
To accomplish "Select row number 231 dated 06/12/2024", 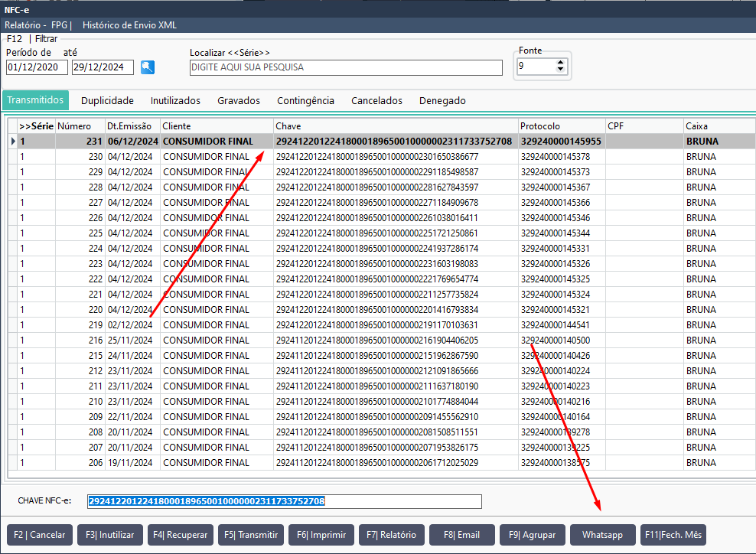I will pos(382,142).
